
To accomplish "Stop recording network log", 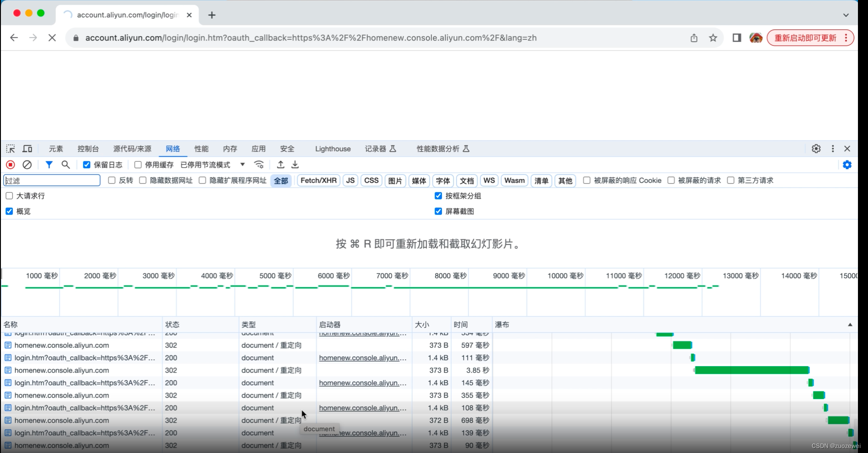I will click(11, 165).
